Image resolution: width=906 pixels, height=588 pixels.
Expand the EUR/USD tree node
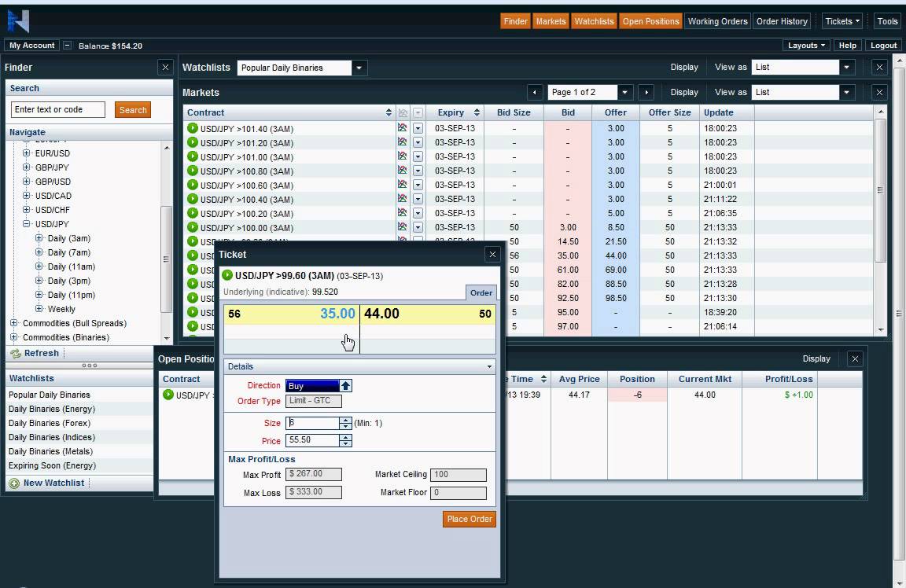[x=26, y=153]
